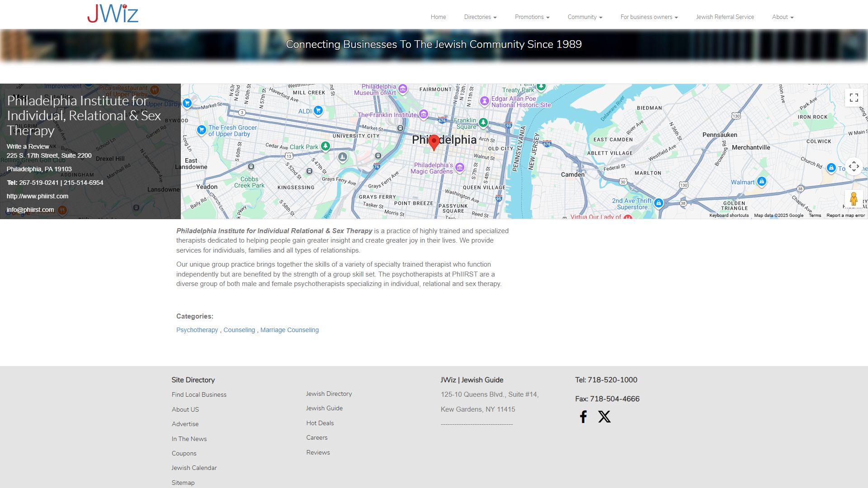
Task: Click Philadelphia Museum of Art map icon
Action: [x=403, y=89]
